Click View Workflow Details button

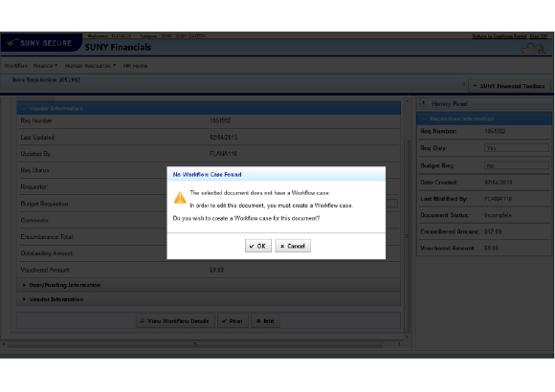pos(175,321)
